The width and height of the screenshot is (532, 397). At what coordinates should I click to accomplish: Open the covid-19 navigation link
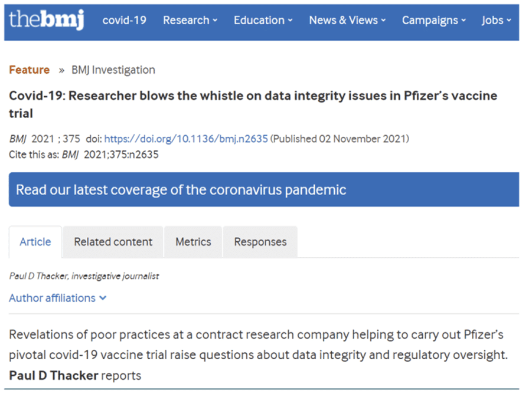coord(125,20)
